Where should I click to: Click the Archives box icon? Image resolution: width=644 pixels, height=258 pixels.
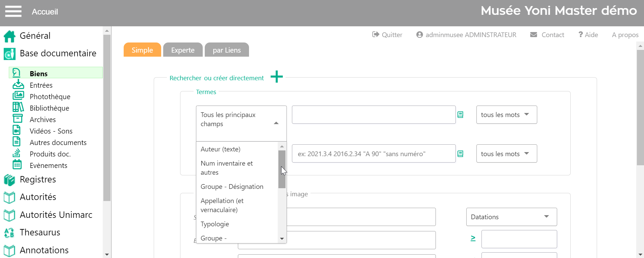(x=18, y=119)
